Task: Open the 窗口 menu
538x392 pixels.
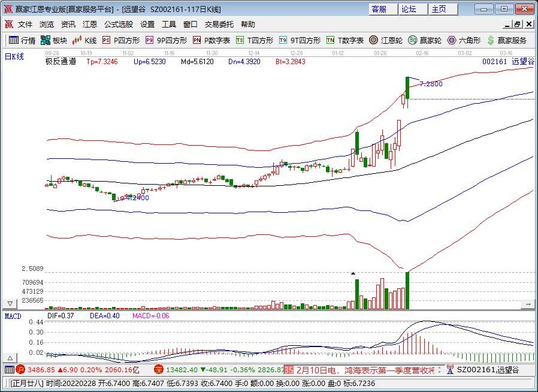Action: pos(191,25)
